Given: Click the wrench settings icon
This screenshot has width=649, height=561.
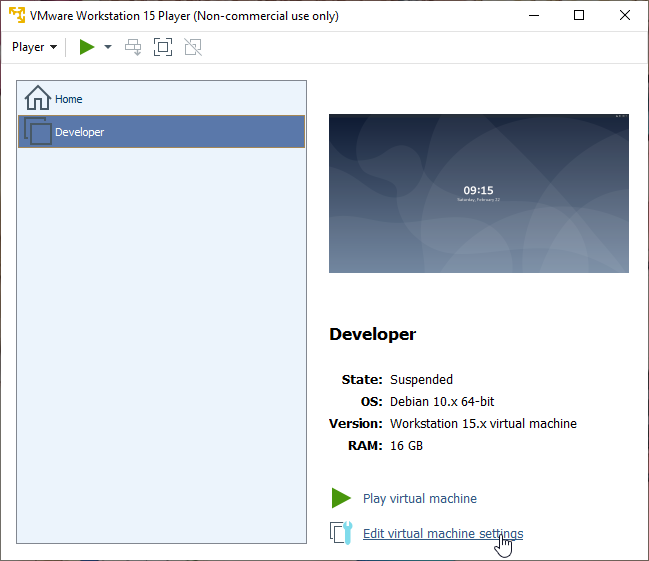Looking at the screenshot, I should coord(341,533).
